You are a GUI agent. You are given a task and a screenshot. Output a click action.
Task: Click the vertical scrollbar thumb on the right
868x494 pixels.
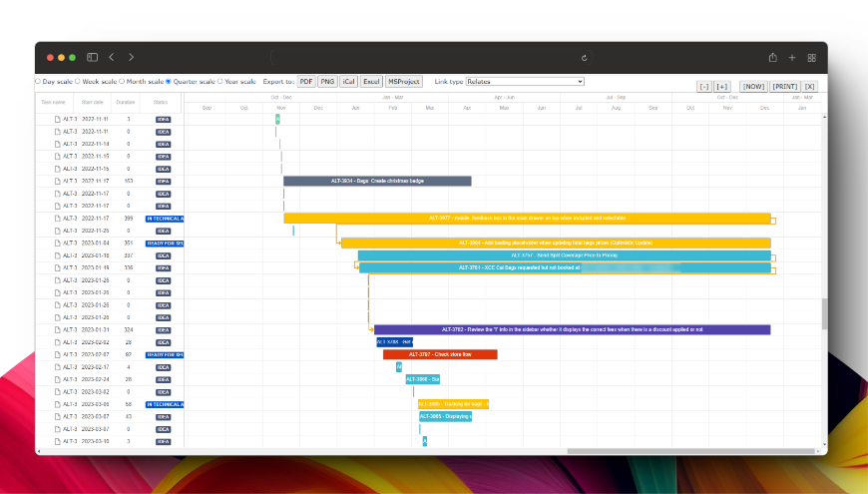825,313
